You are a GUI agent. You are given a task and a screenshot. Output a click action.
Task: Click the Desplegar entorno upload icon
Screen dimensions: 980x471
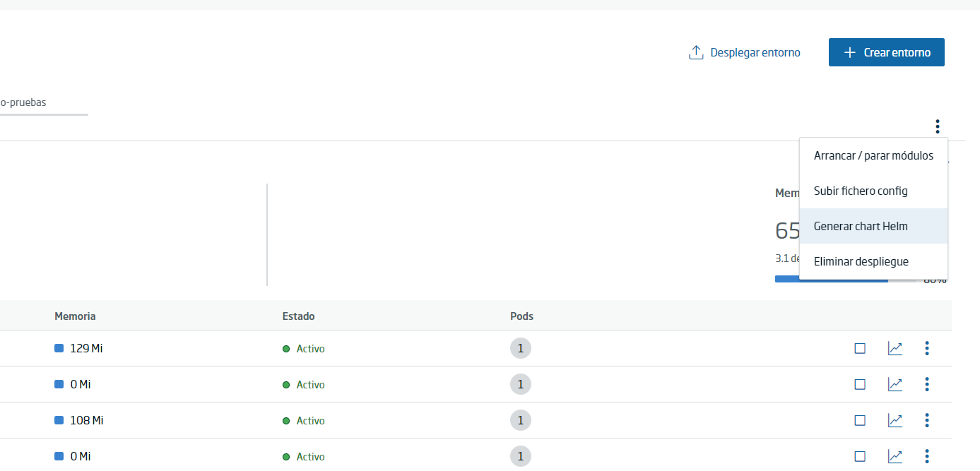pos(696,52)
